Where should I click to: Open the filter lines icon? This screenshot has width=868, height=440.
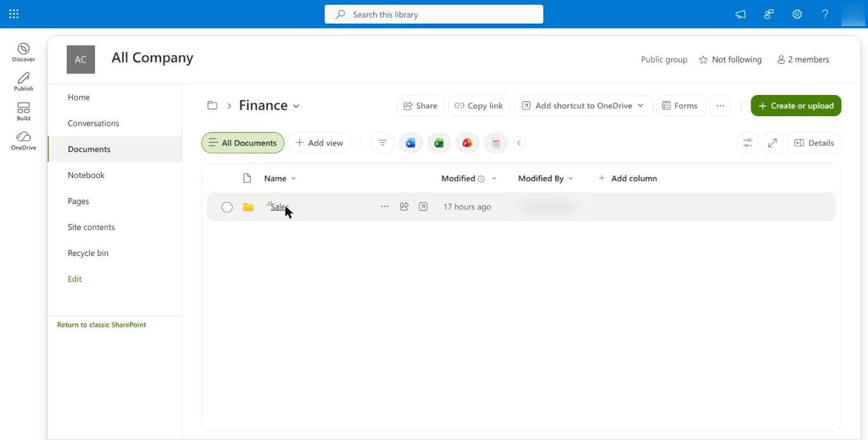click(x=382, y=143)
